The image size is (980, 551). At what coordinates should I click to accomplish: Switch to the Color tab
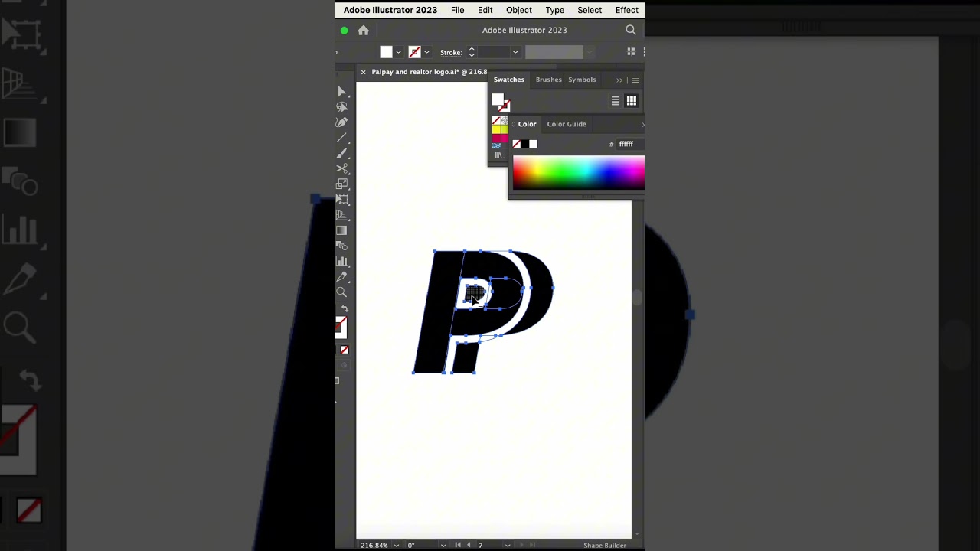pos(528,124)
